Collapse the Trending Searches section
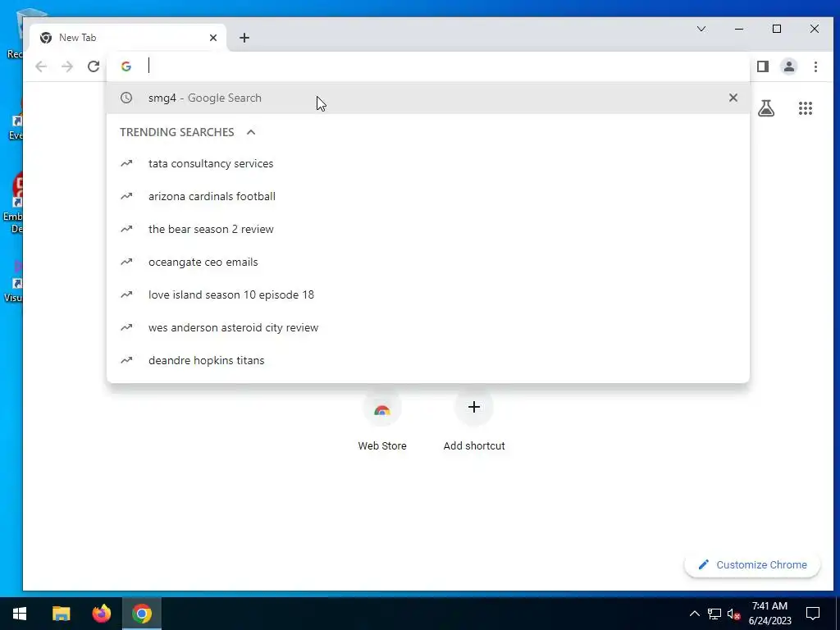Screen dimensions: 840x630 251,132
